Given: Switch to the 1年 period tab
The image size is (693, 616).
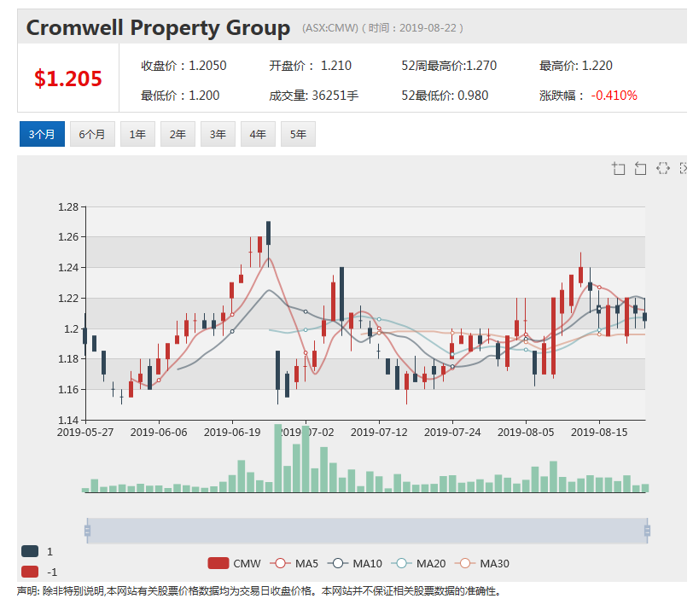Looking at the screenshot, I should click(x=137, y=134).
